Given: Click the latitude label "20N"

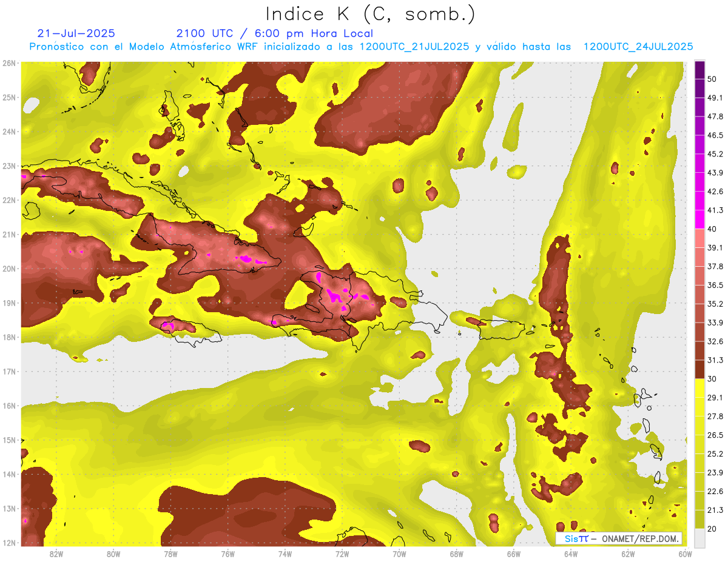Looking at the screenshot, I should tap(9, 269).
